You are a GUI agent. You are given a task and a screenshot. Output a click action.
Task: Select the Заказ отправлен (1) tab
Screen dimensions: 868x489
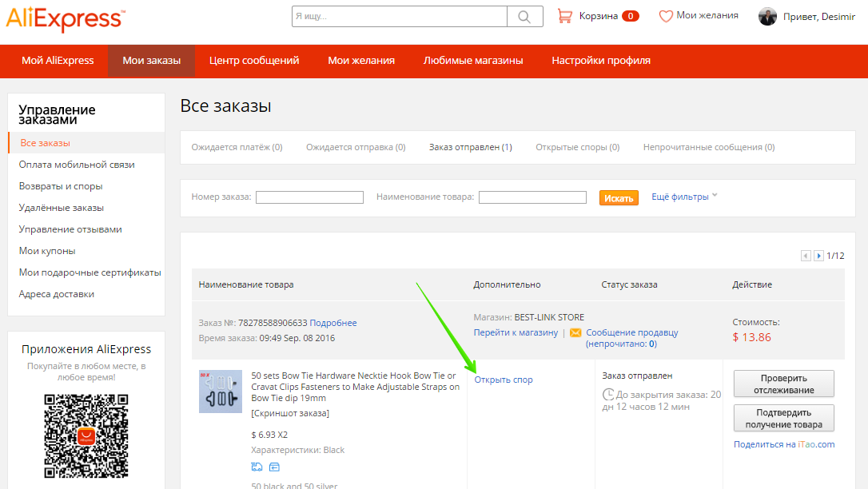pos(471,147)
